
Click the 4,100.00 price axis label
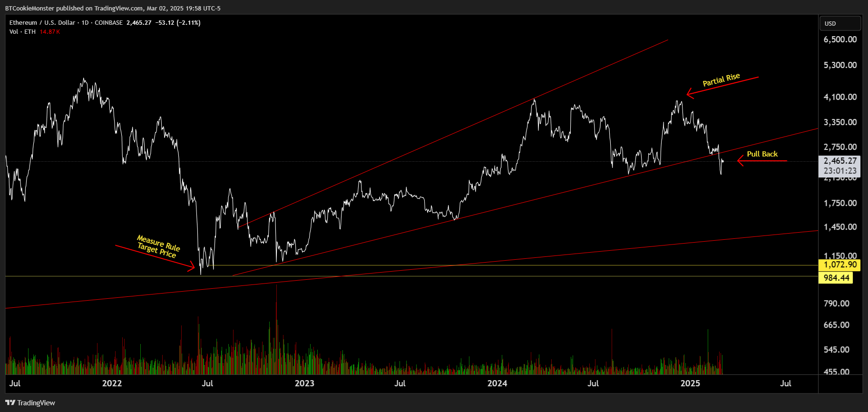pos(840,97)
